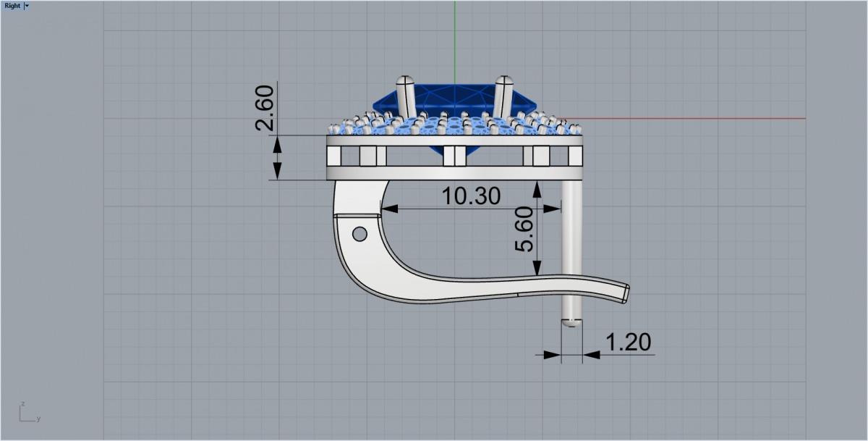Select the 2.60 dimension text
Image resolution: width=868 pixels, height=441 pixels.
coord(265,108)
